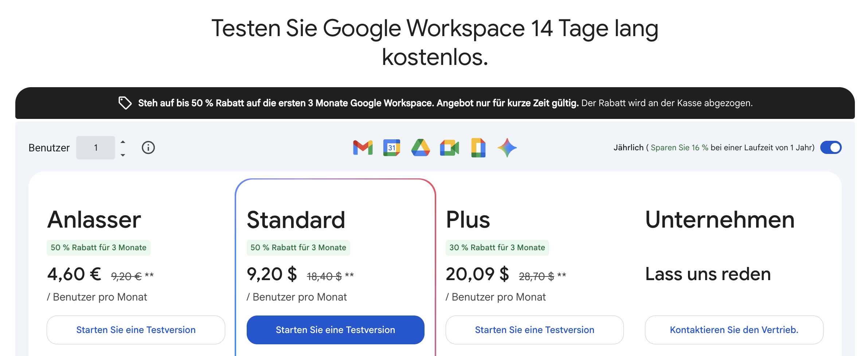Start the Plus plan trial
Image resolution: width=868 pixels, height=356 pixels.
(x=534, y=329)
